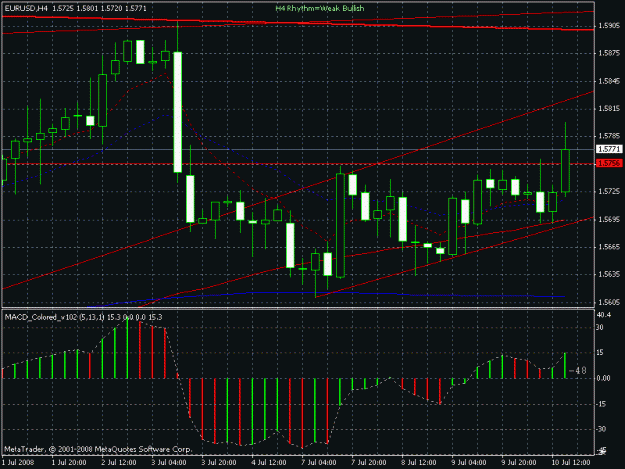Click MACD scale value -30

pos(601,429)
